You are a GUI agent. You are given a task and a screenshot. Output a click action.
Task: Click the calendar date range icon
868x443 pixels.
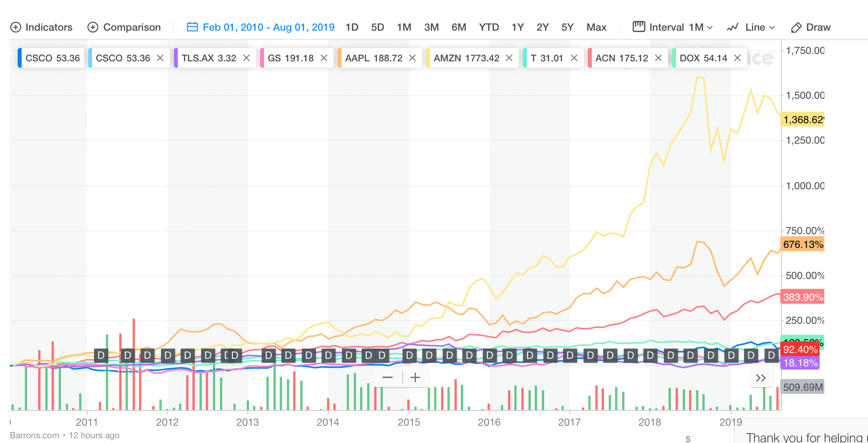pyautogui.click(x=192, y=27)
